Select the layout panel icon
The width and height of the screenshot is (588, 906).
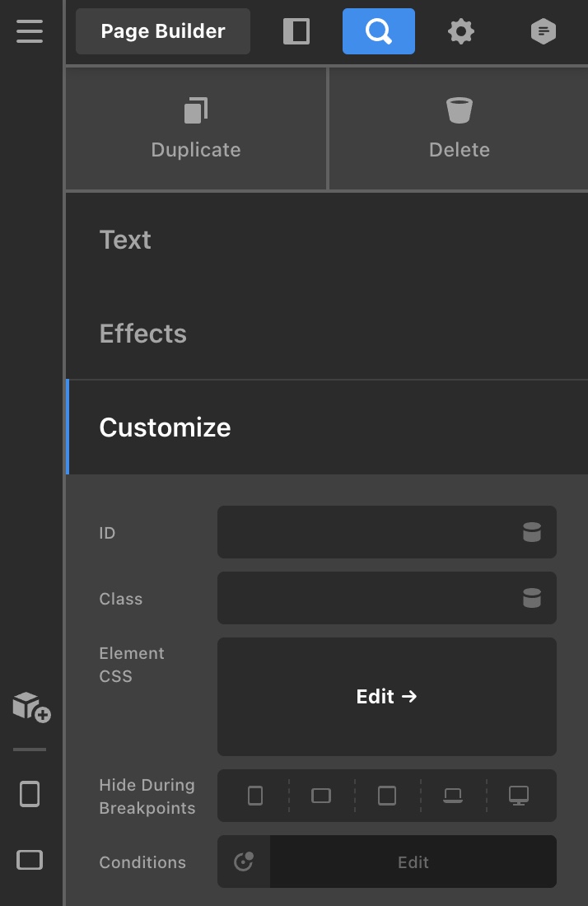point(296,31)
